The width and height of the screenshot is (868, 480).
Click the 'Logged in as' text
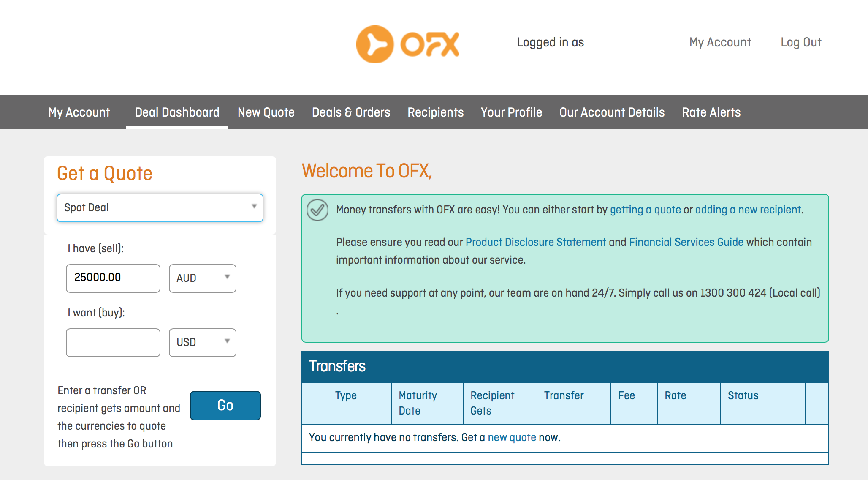pyautogui.click(x=551, y=42)
